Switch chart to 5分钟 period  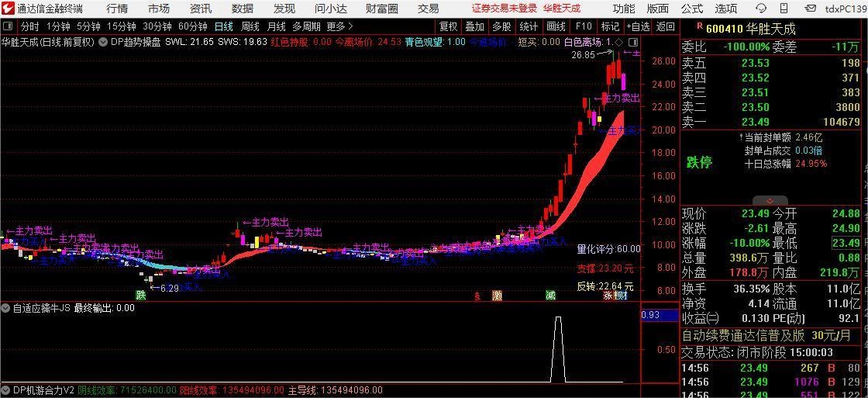(x=88, y=26)
